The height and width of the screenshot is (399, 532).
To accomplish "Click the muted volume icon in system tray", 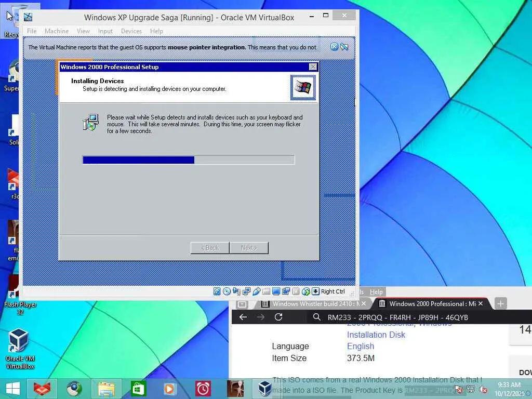I will tap(484, 390).
